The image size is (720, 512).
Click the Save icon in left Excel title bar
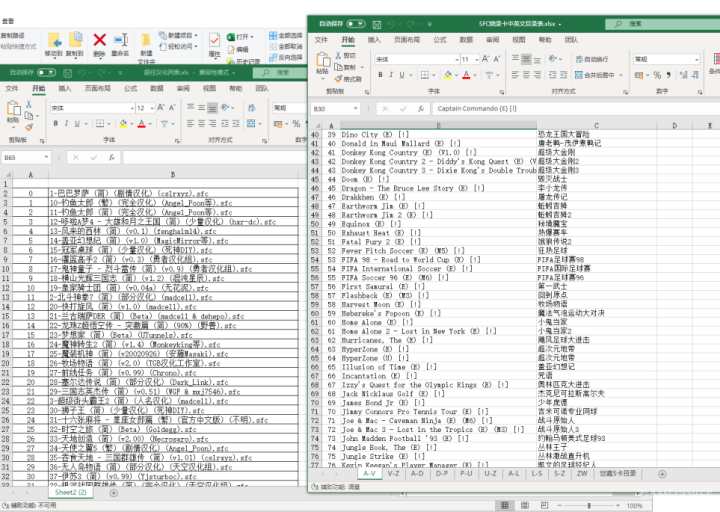tap(67, 72)
